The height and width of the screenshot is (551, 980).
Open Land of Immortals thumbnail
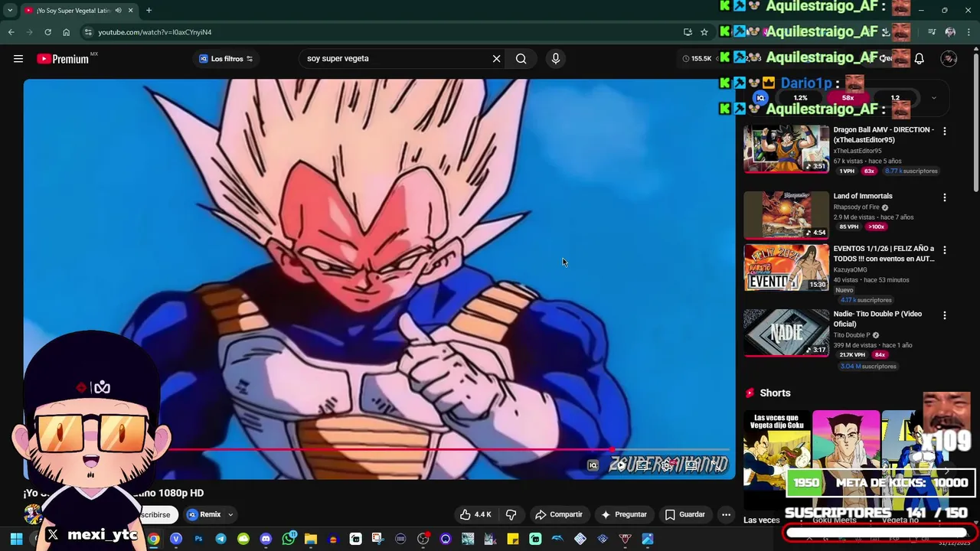(x=786, y=215)
